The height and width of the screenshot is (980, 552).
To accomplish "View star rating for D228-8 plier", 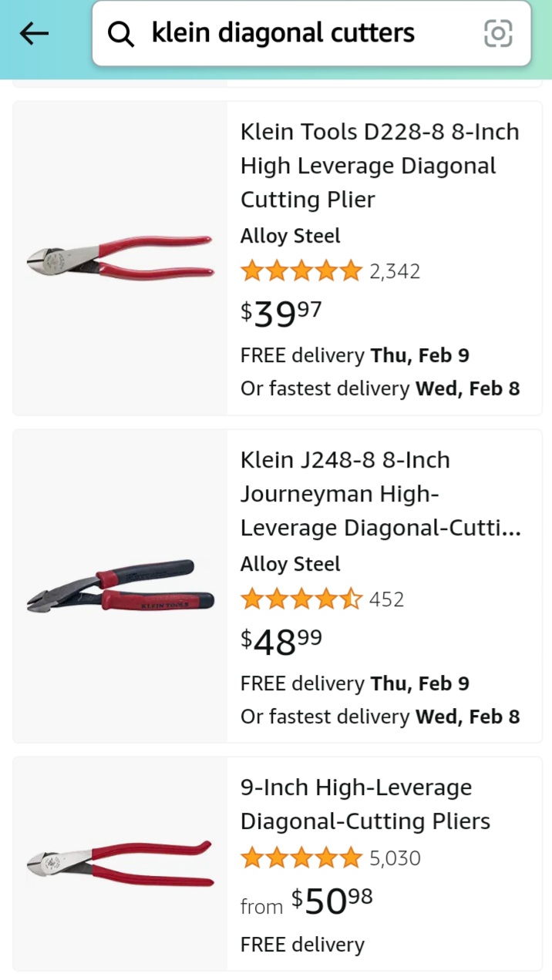I will [x=301, y=271].
